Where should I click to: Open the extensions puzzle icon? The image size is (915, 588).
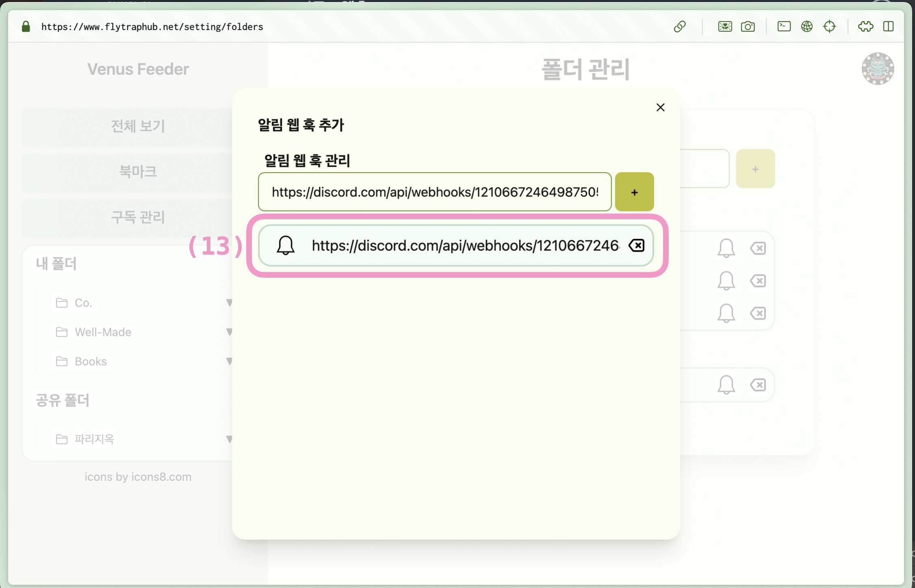[865, 27]
